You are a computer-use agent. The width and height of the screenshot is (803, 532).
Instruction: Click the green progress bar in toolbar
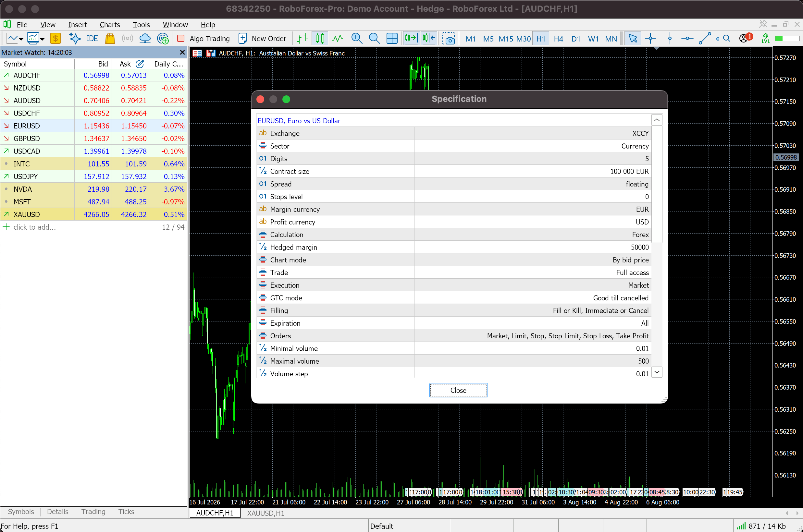(787, 38)
